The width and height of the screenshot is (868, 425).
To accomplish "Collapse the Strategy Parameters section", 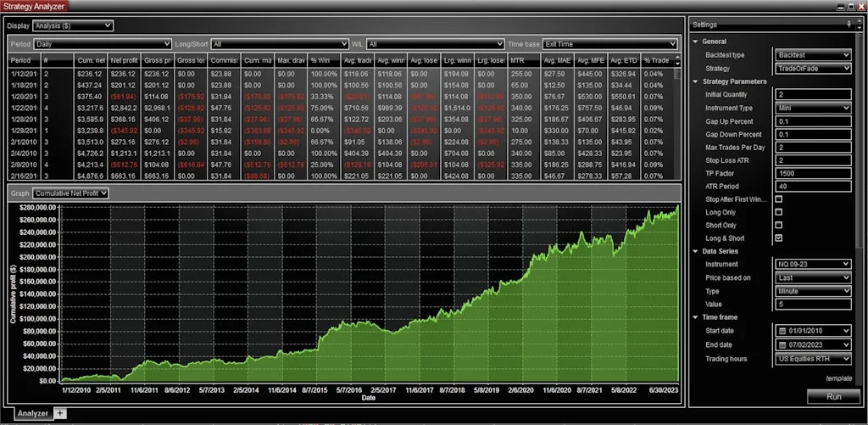I will coord(695,81).
